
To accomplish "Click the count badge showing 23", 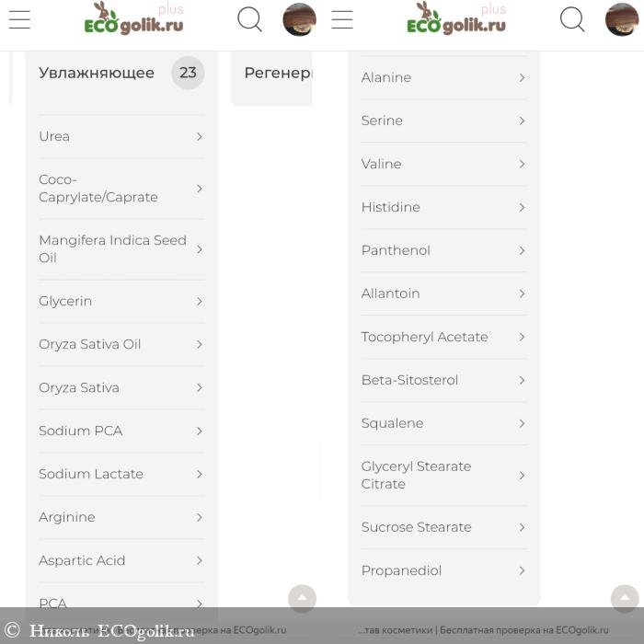I will (x=188, y=73).
